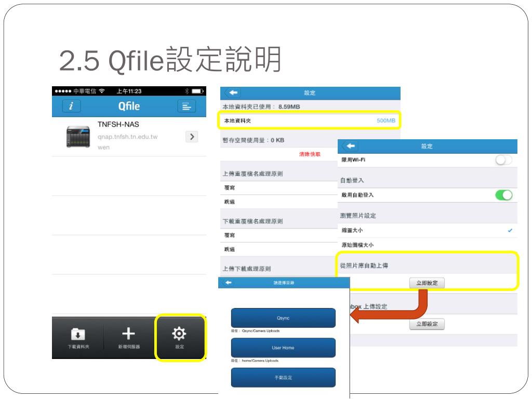Click the Wi-Fi status bar icon

point(102,91)
